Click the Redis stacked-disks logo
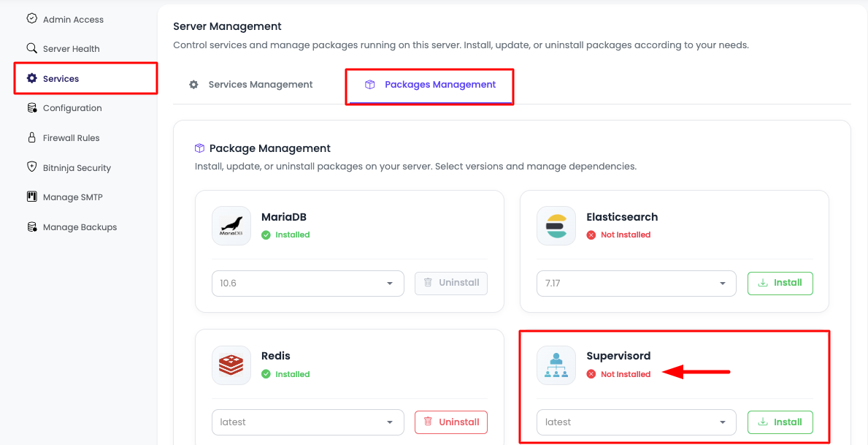The width and height of the screenshot is (868, 445). point(231,364)
